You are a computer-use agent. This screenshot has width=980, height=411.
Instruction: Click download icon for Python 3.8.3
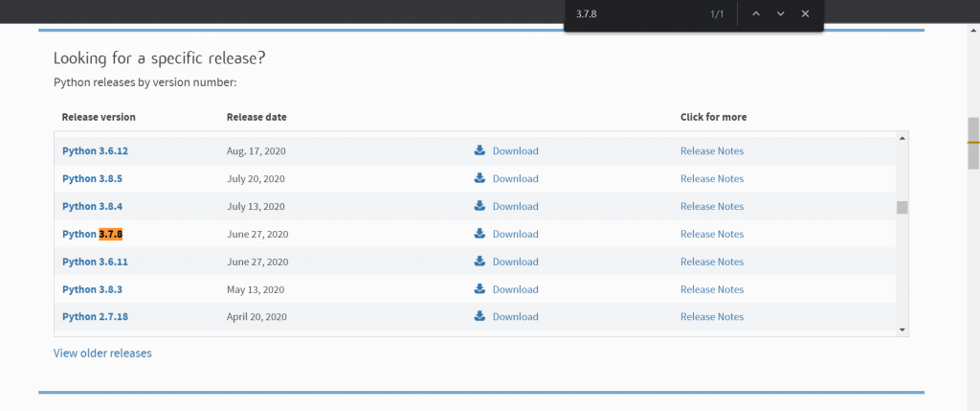479,287
